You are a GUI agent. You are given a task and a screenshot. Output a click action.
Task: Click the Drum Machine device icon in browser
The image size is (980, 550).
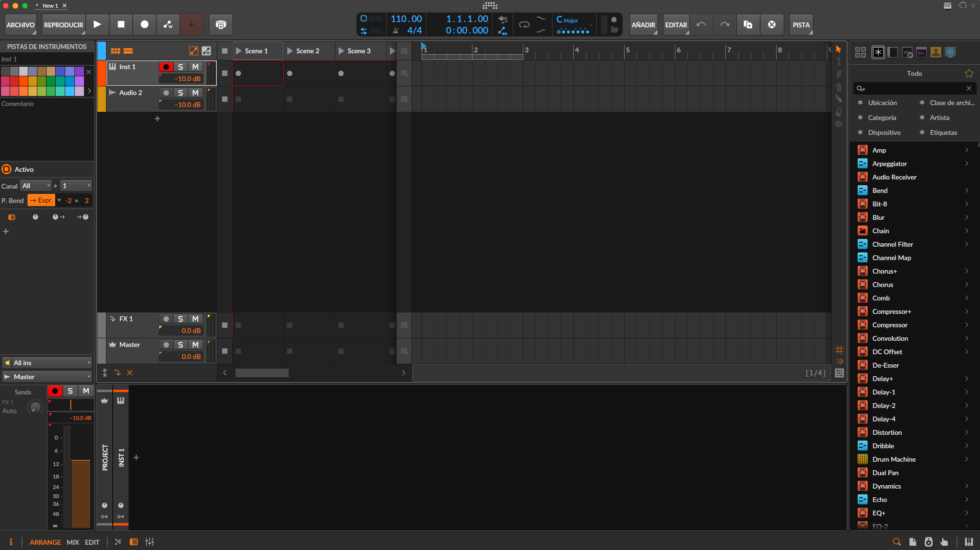(x=863, y=459)
